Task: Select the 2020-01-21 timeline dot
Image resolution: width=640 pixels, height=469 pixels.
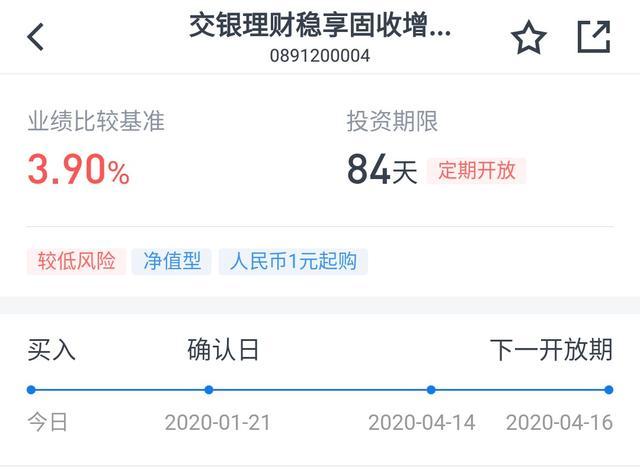Action: click(209, 390)
